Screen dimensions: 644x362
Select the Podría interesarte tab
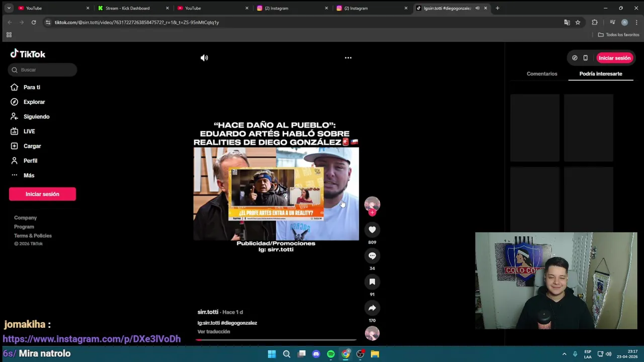pyautogui.click(x=601, y=74)
